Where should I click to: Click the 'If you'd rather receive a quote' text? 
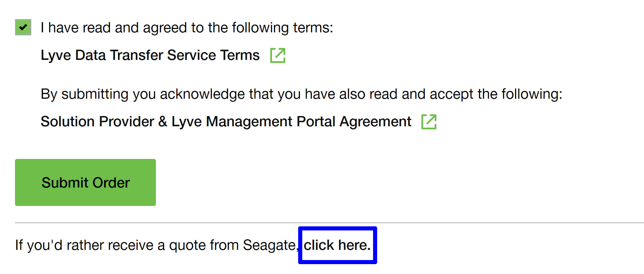[x=157, y=245]
